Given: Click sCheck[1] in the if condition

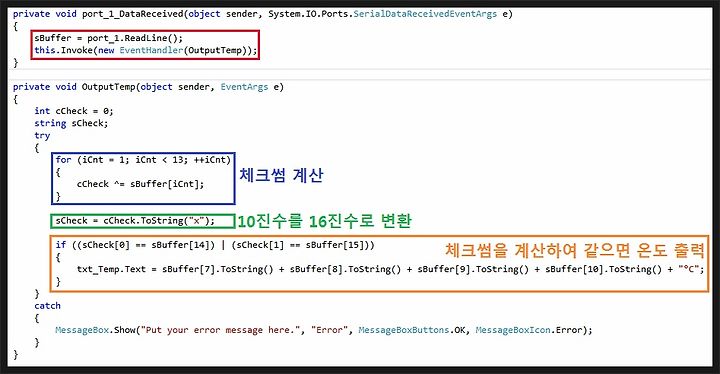Looking at the screenshot, I should 260,245.
